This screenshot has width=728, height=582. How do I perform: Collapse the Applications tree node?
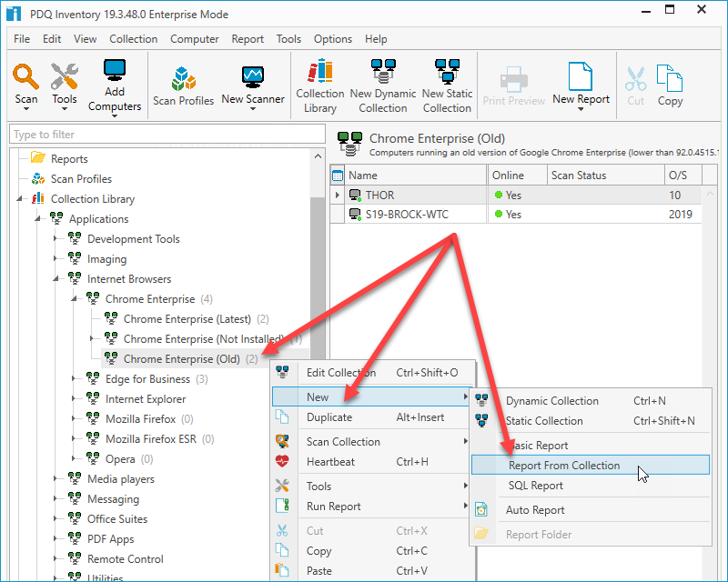[38, 218]
